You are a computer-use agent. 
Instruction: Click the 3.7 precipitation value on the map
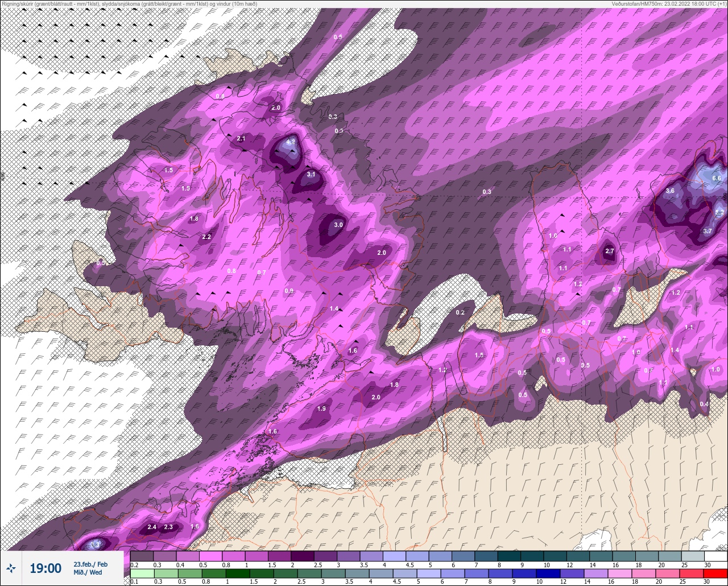pos(708,231)
